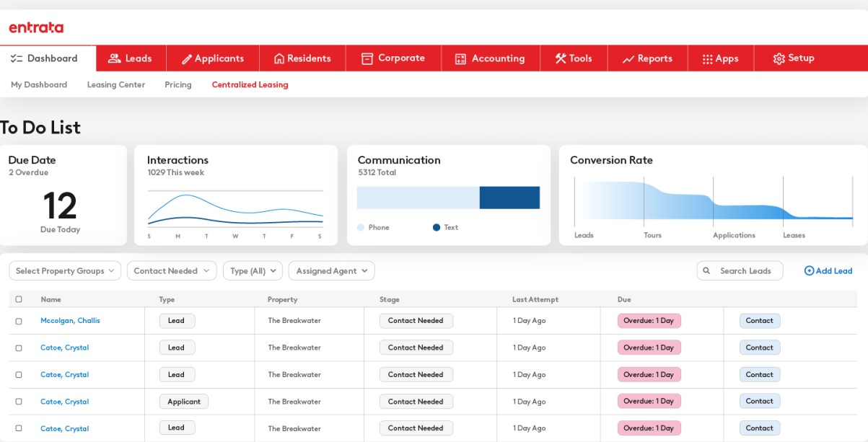Open the Corporate section icon
This screenshot has height=442, width=868.
367,58
